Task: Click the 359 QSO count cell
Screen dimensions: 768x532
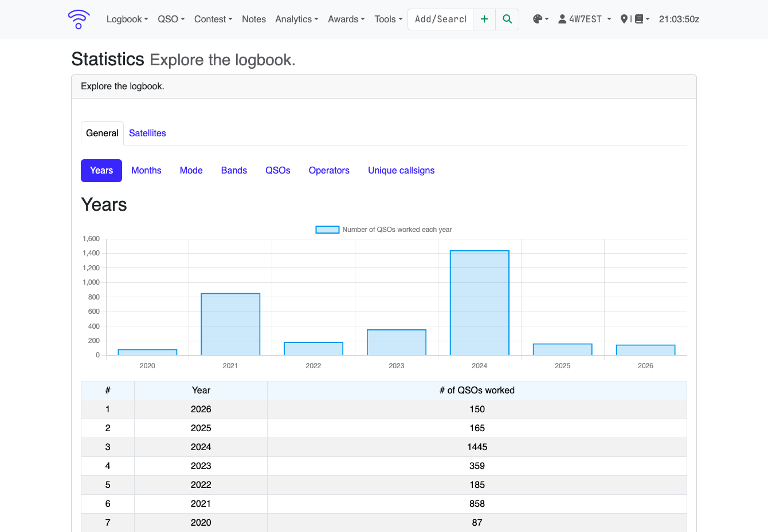Action: [477, 466]
